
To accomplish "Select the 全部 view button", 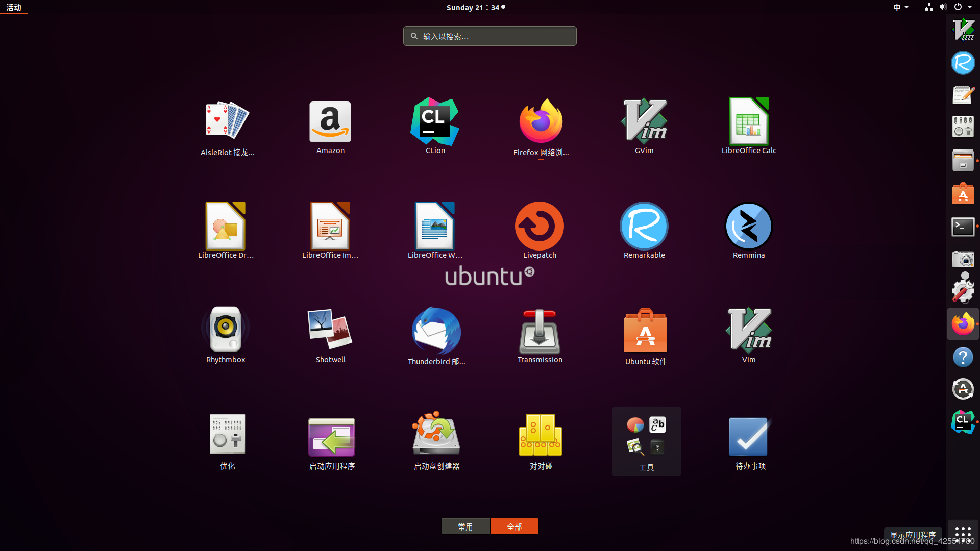I will [514, 526].
